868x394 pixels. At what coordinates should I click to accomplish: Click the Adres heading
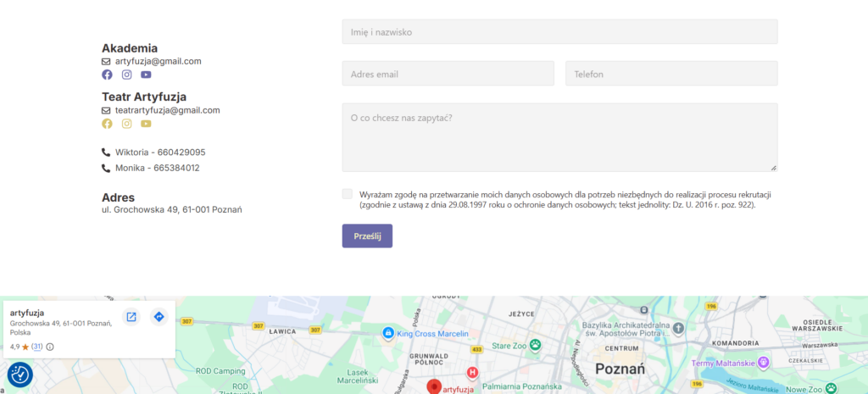tap(118, 197)
